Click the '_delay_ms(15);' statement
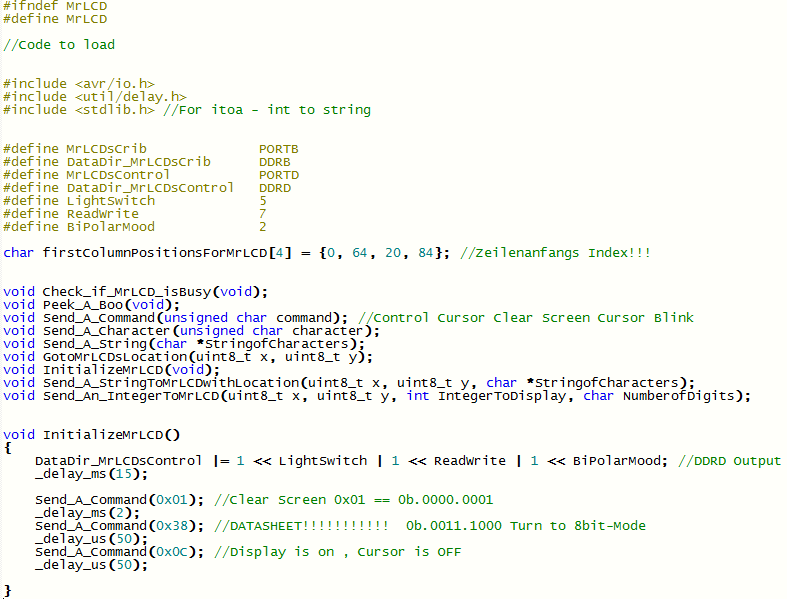 (91, 474)
